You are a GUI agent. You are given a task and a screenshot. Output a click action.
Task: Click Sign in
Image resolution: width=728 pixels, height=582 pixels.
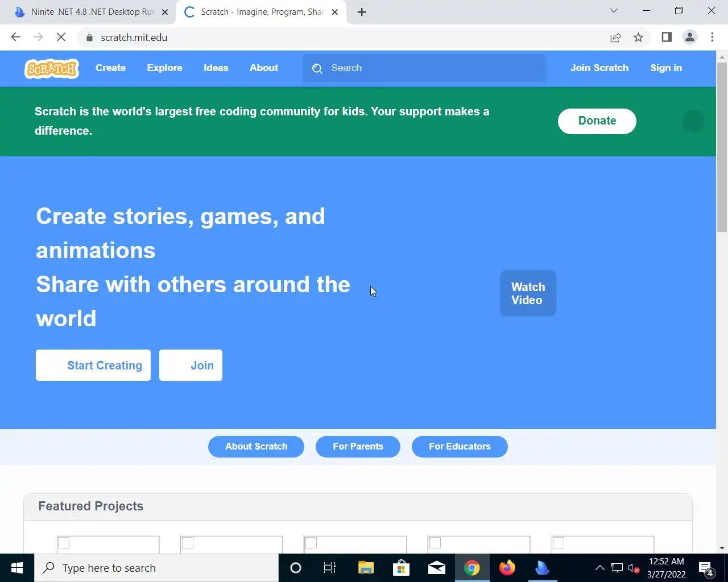[x=666, y=68]
